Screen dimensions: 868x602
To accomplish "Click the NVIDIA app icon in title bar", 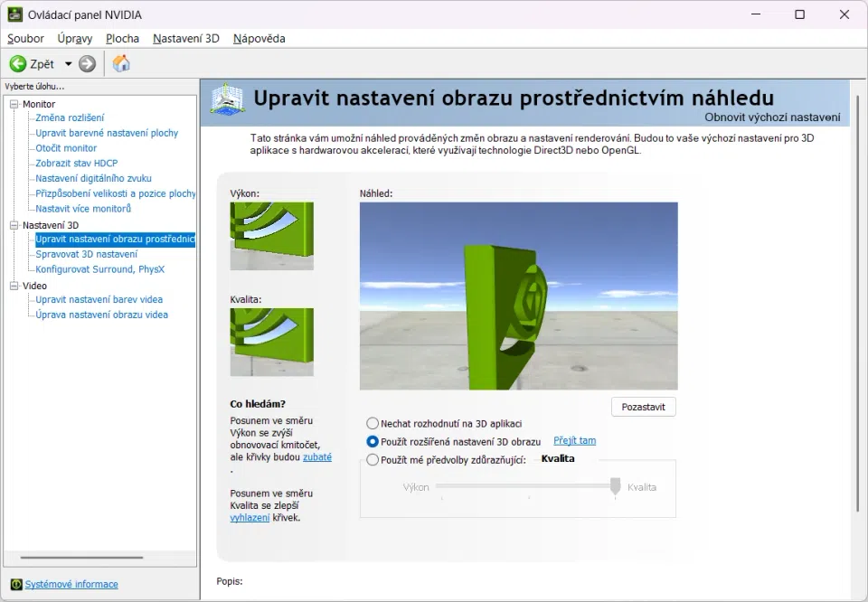I will [15, 14].
